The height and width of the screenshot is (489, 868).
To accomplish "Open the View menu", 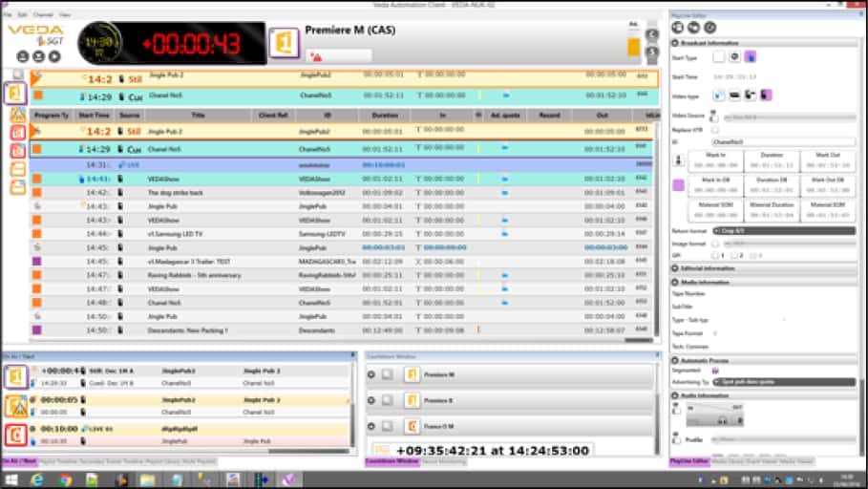I will tap(65, 15).
